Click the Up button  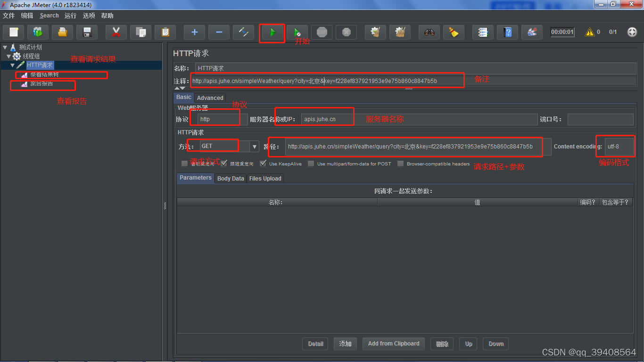pos(469,344)
